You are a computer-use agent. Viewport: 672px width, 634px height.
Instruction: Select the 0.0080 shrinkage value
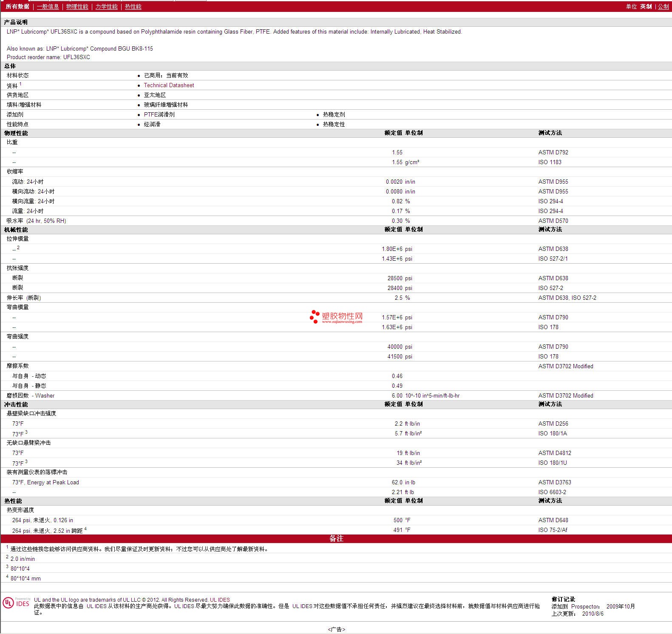tap(394, 191)
